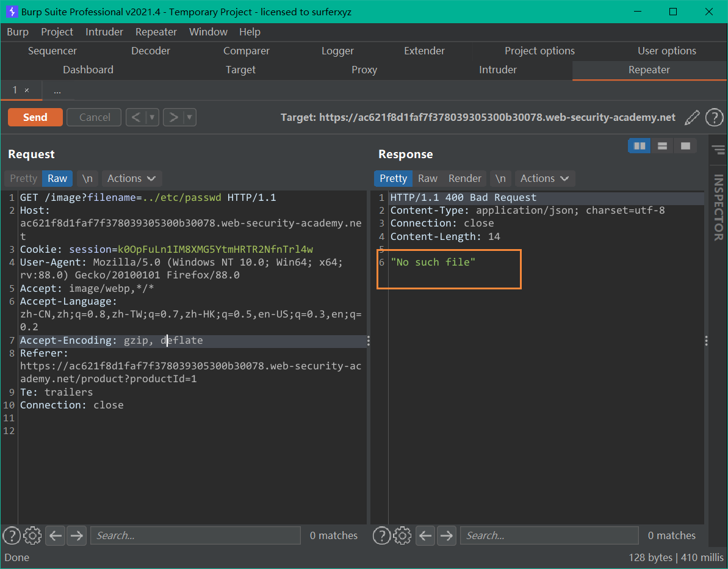Click the Content-Length: 14 header

click(x=445, y=236)
